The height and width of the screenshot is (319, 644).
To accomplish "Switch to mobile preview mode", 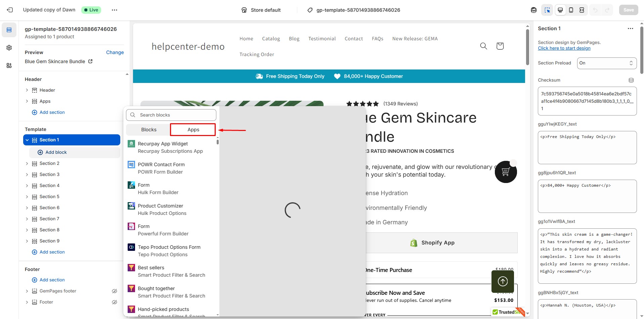I will pos(570,10).
